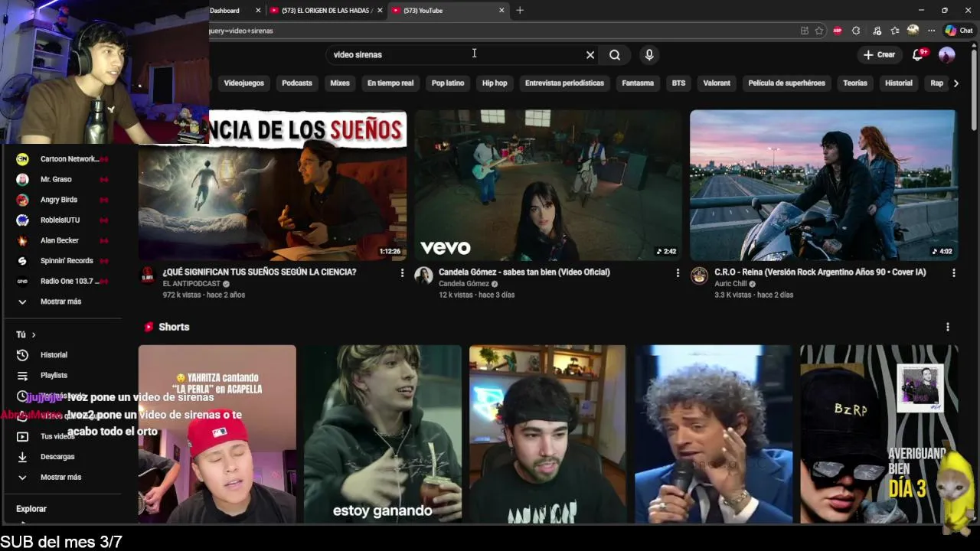980x551 pixels.
Task: Select the Fantasma chip
Action: 638,83
